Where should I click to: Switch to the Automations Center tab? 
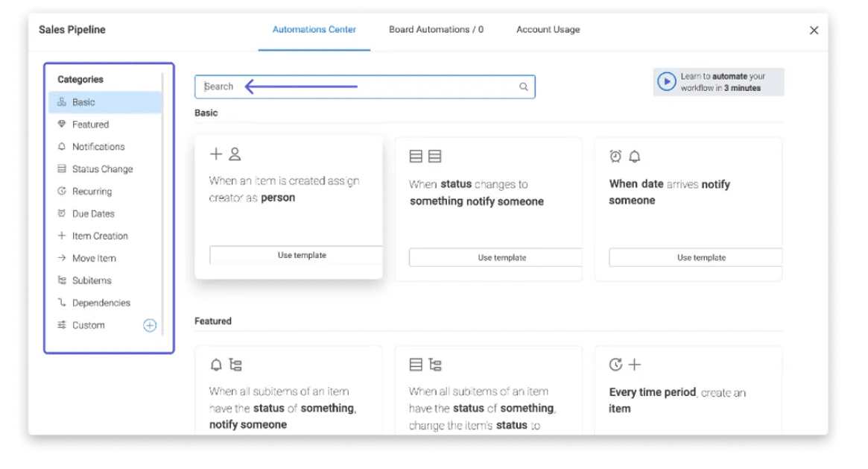(314, 29)
